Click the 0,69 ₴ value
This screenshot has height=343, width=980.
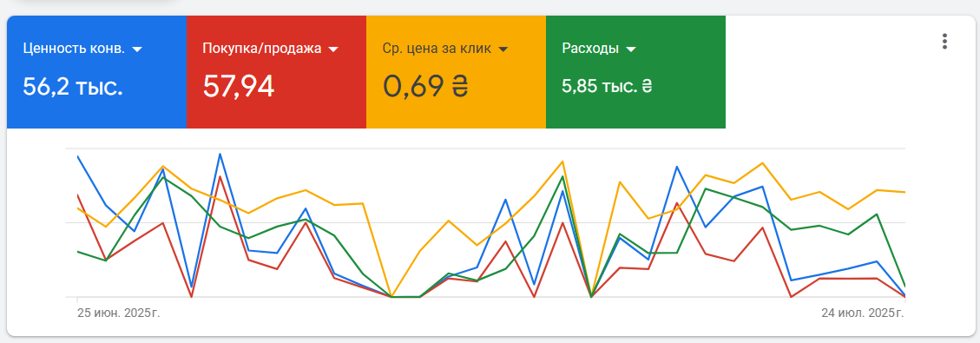click(x=425, y=86)
